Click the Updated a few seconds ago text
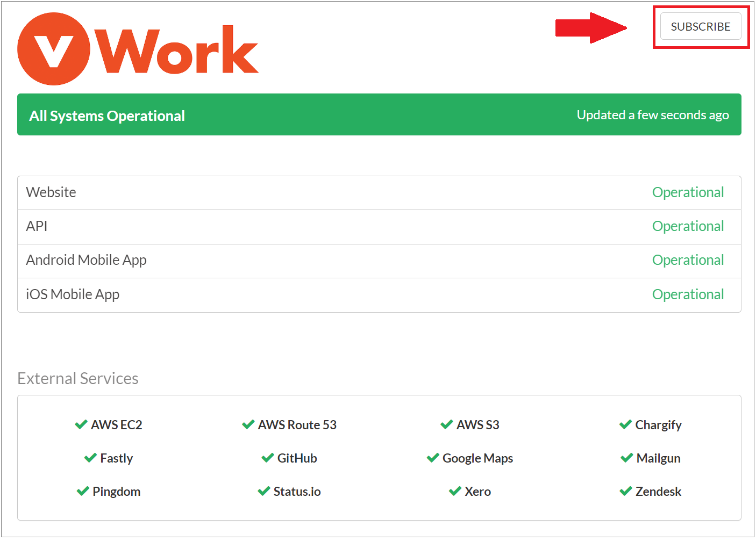Screen dimensions: 756x541 tap(653, 115)
